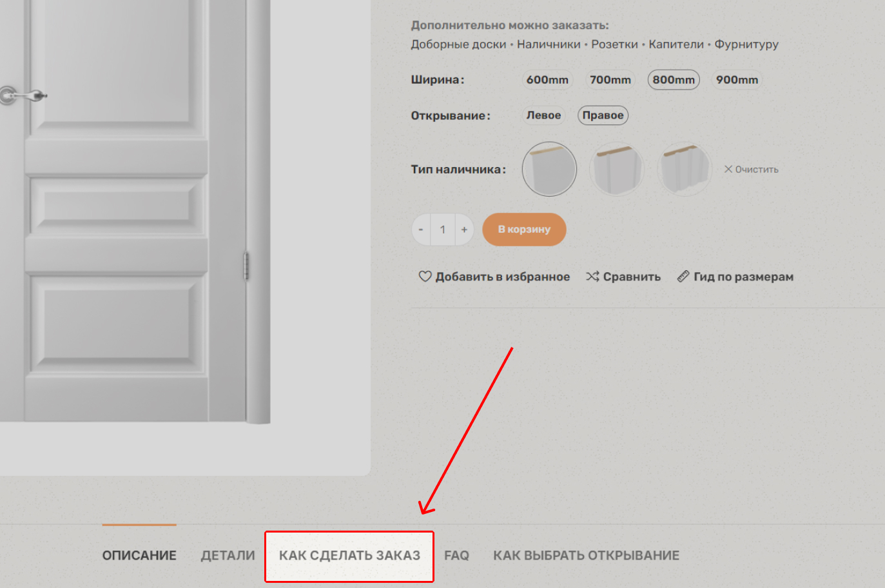Add door to cart with В корзину
885x588 pixels.
[x=524, y=230]
